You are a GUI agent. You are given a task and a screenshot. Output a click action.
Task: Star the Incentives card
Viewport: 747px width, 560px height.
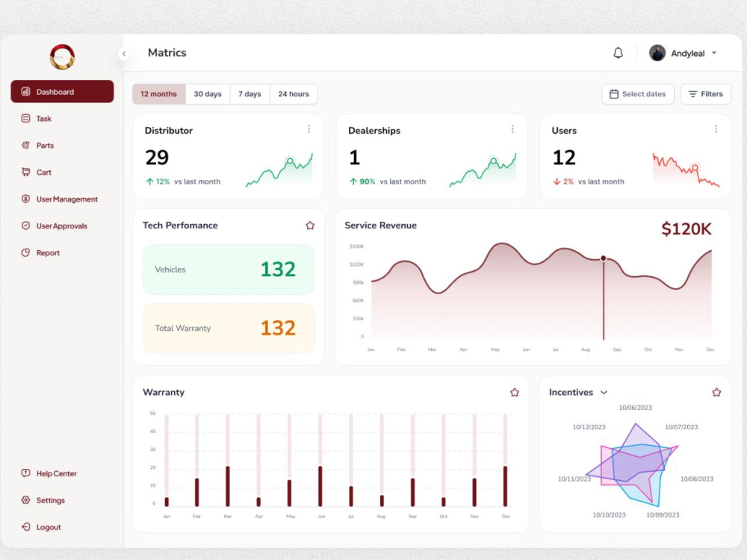716,393
